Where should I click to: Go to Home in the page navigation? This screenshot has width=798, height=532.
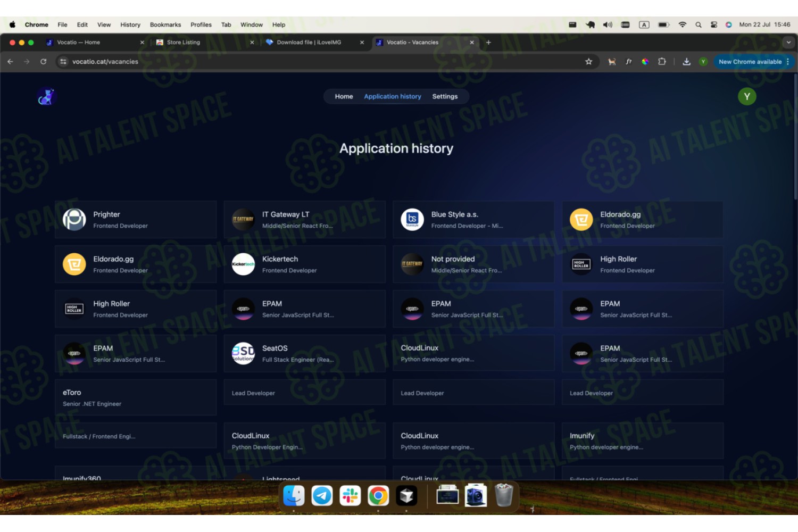point(344,96)
